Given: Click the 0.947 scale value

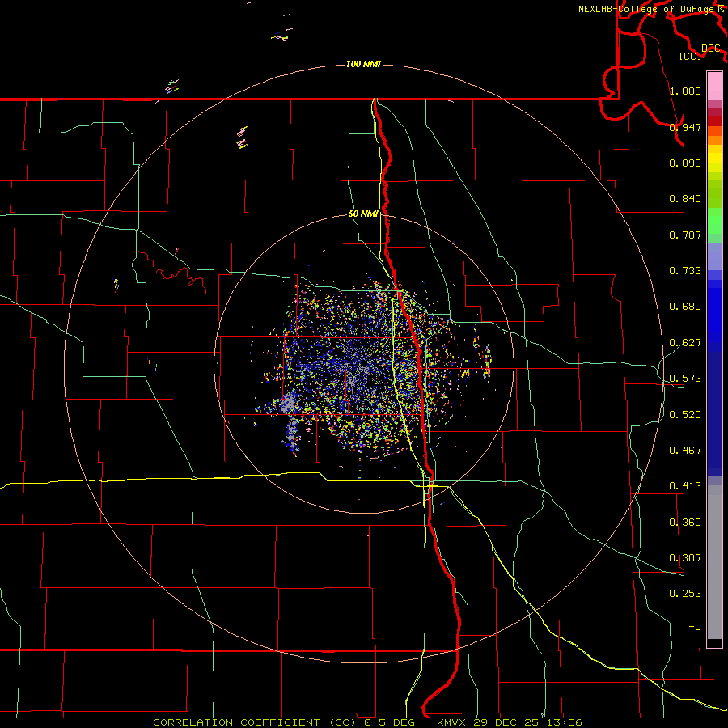Looking at the screenshot, I should [685, 127].
